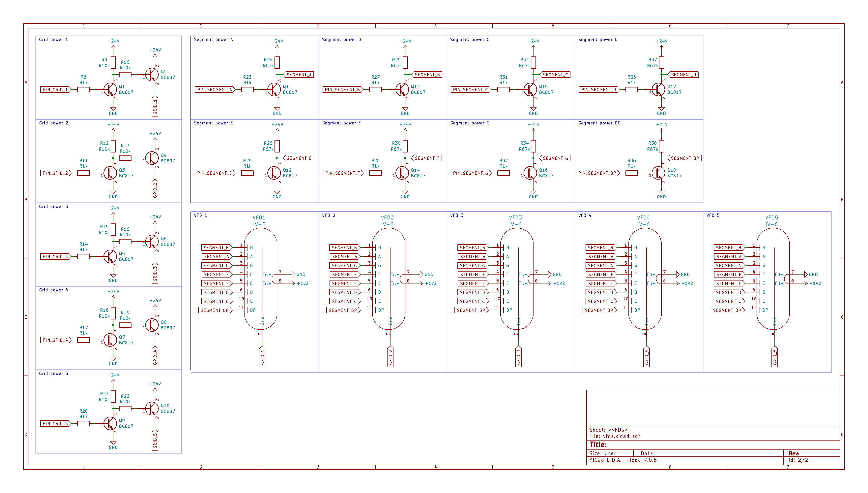Click resistor R24 in Segment power A
868x493 pixels.
click(x=277, y=62)
